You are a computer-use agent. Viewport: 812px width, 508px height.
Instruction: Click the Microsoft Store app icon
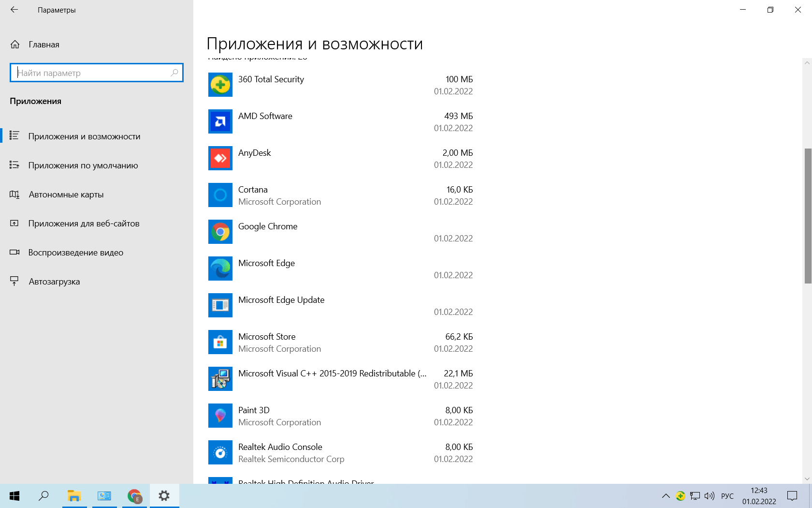220,342
